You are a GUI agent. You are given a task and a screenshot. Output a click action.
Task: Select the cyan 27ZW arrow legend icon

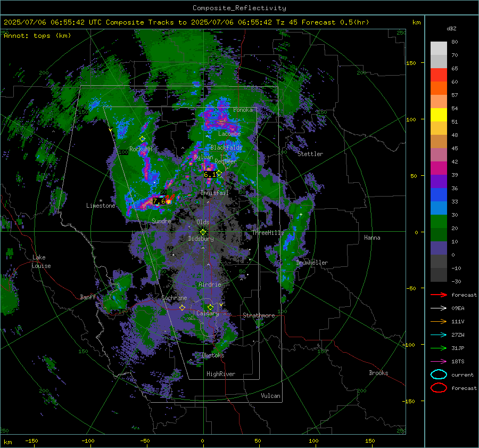(439, 335)
